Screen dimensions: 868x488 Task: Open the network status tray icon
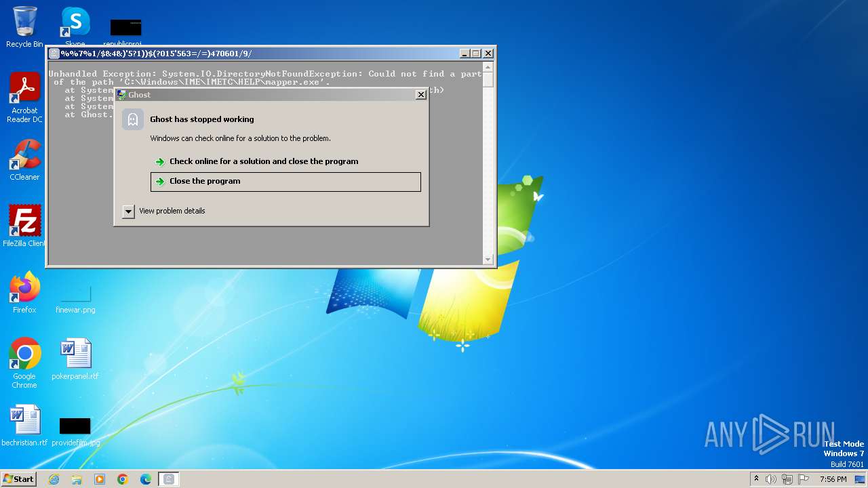coord(787,479)
